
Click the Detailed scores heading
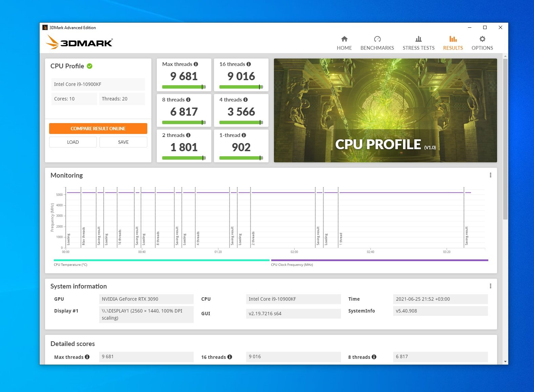[72, 344]
